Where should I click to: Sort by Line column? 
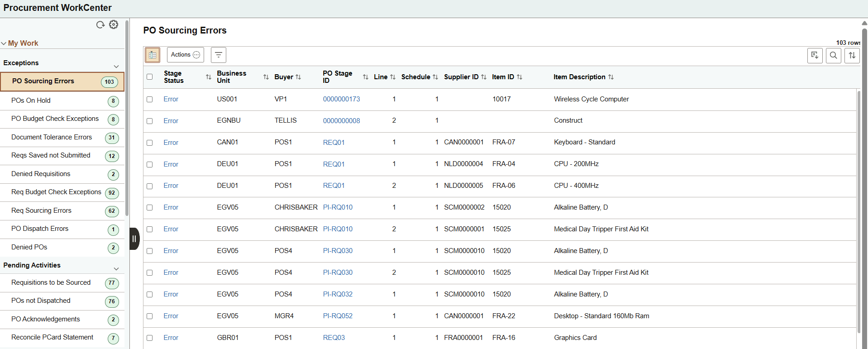point(393,77)
